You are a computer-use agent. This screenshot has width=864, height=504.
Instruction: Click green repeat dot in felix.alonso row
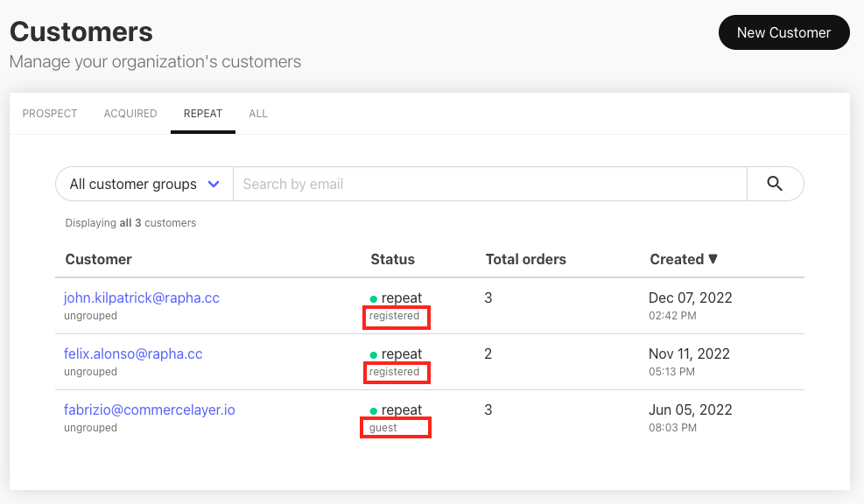374,355
